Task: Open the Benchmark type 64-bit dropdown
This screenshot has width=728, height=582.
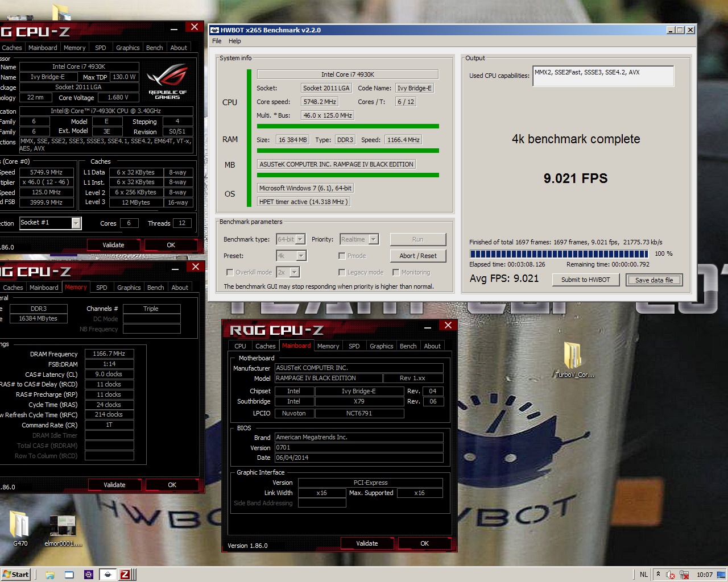Action: [x=291, y=239]
